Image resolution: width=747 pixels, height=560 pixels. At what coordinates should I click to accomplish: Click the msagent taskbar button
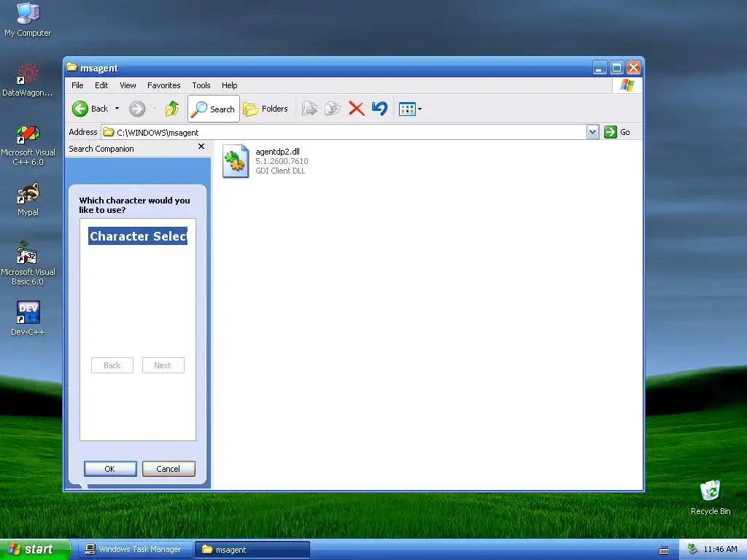click(252, 550)
